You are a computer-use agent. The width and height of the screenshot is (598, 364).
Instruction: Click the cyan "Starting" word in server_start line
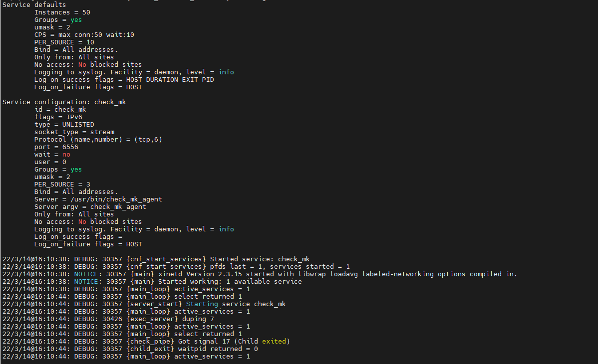click(x=202, y=304)
